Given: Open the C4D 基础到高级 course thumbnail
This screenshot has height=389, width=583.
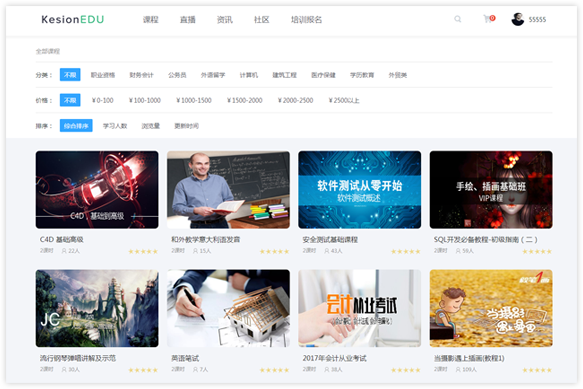Looking at the screenshot, I should click(x=97, y=190).
